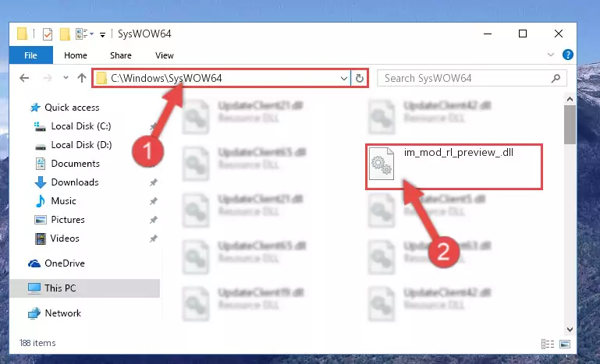Select This PC in the navigation pane
Screen dimensions: 600x364
pos(60,288)
